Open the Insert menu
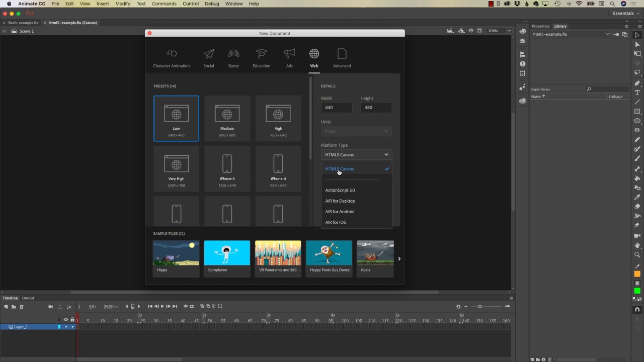 click(x=103, y=4)
